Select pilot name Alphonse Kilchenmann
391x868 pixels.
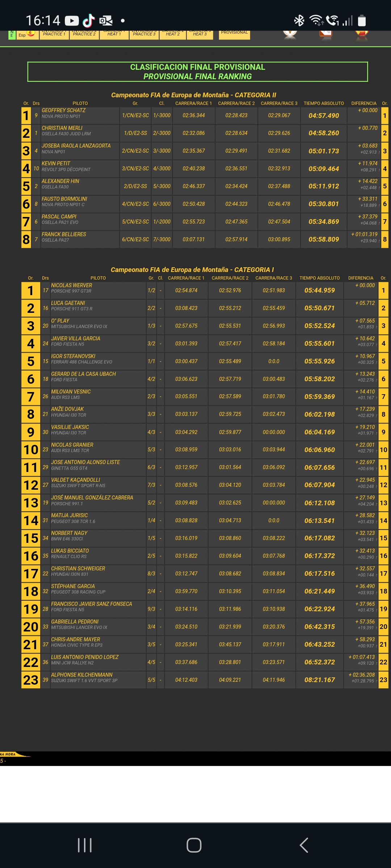[82, 675]
